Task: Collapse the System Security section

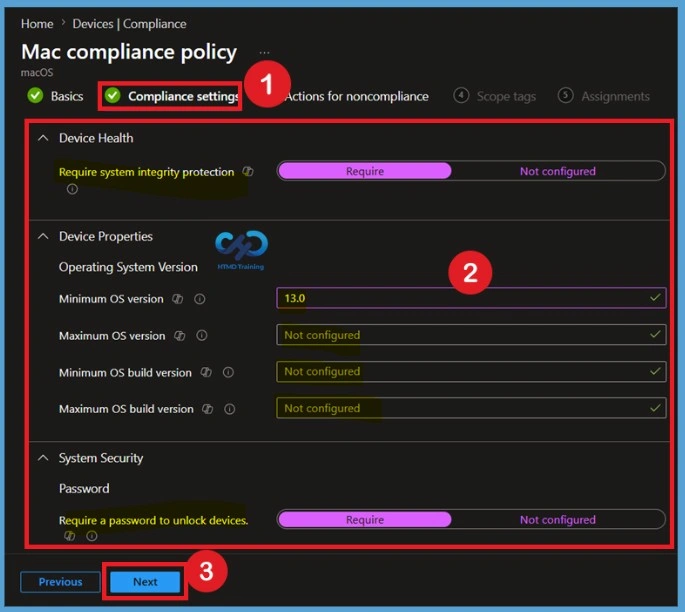Action: pyautogui.click(x=43, y=458)
